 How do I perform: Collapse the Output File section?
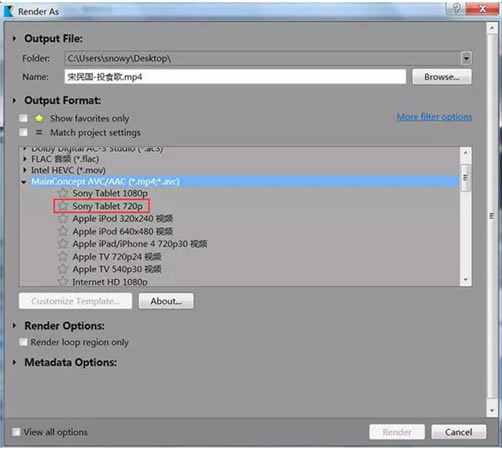(x=14, y=39)
